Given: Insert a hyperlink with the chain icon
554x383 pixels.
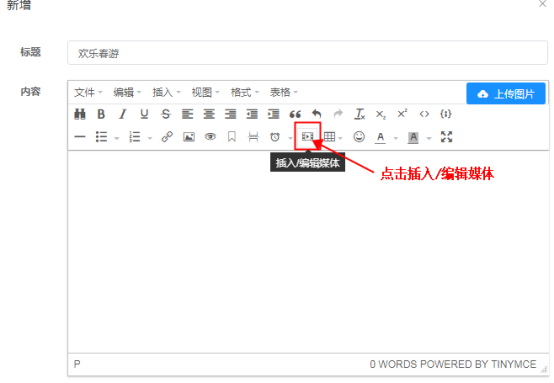Looking at the screenshot, I should point(167,137).
